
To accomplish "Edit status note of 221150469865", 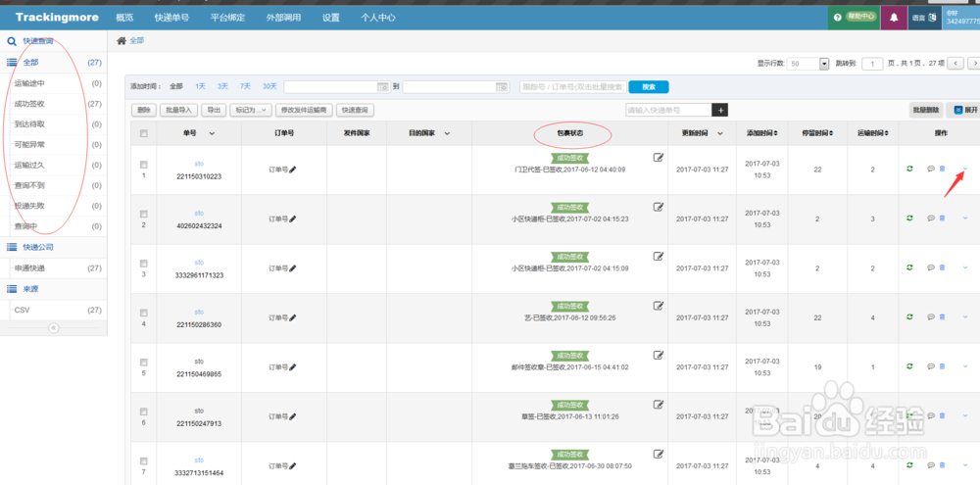I will click(x=659, y=355).
